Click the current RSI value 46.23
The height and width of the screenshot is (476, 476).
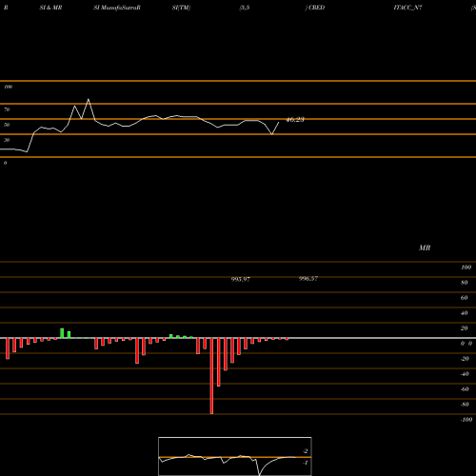click(x=295, y=120)
